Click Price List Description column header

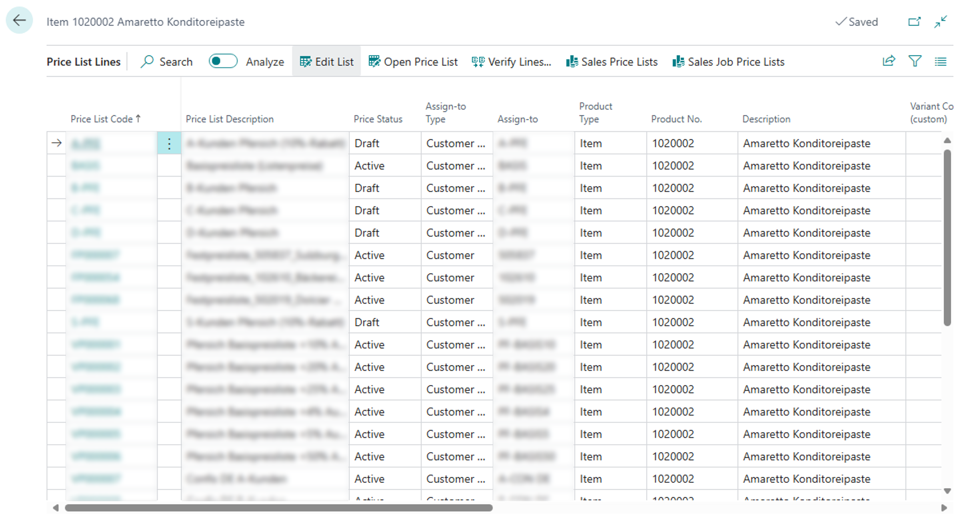point(230,119)
